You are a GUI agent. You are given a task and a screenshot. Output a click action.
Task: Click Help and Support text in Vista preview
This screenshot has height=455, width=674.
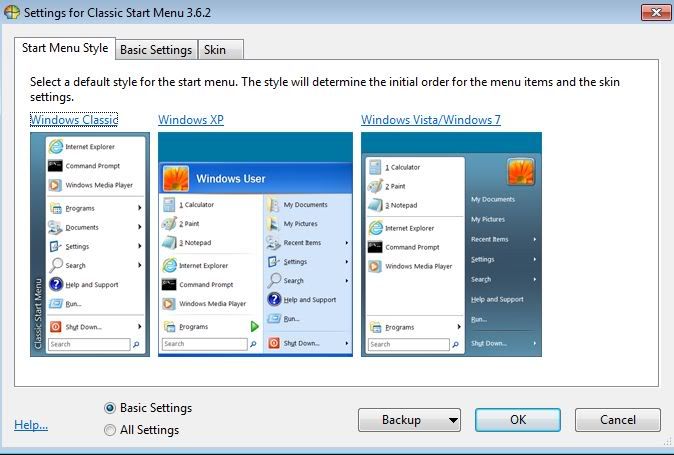pyautogui.click(x=497, y=299)
